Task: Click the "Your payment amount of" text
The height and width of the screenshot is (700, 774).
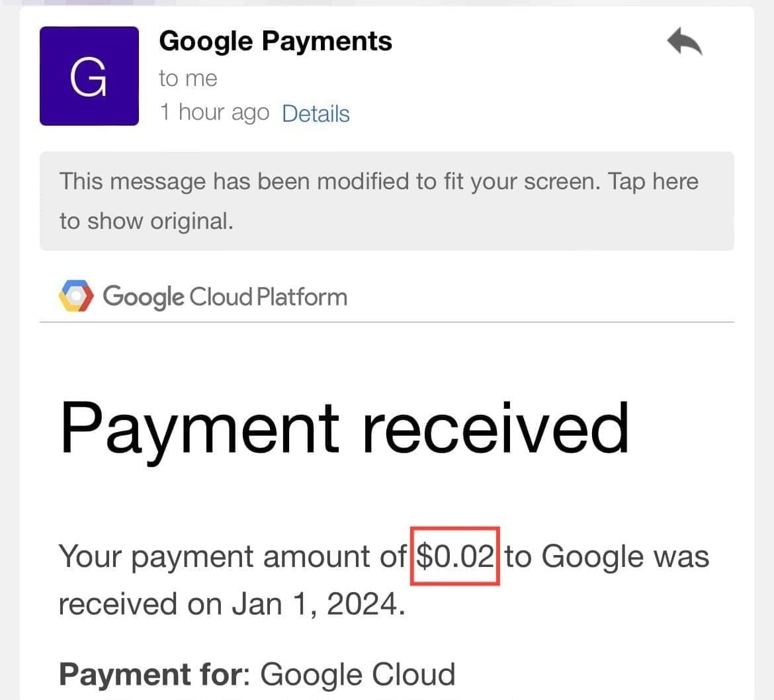Action: click(x=232, y=556)
